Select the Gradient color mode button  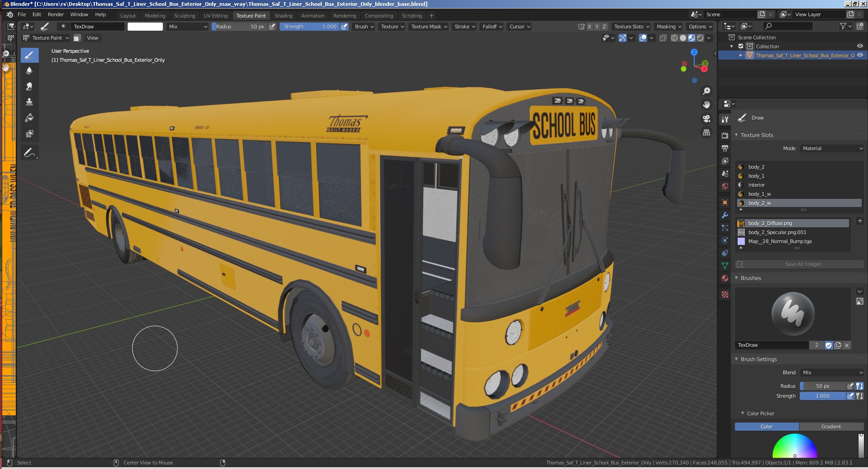(831, 427)
